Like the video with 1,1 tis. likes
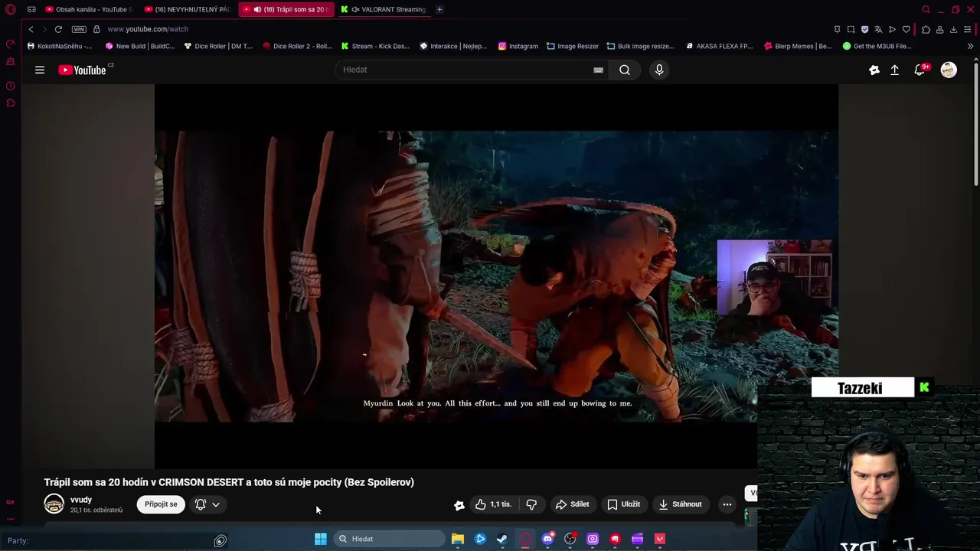980x551 pixels. pos(493,504)
